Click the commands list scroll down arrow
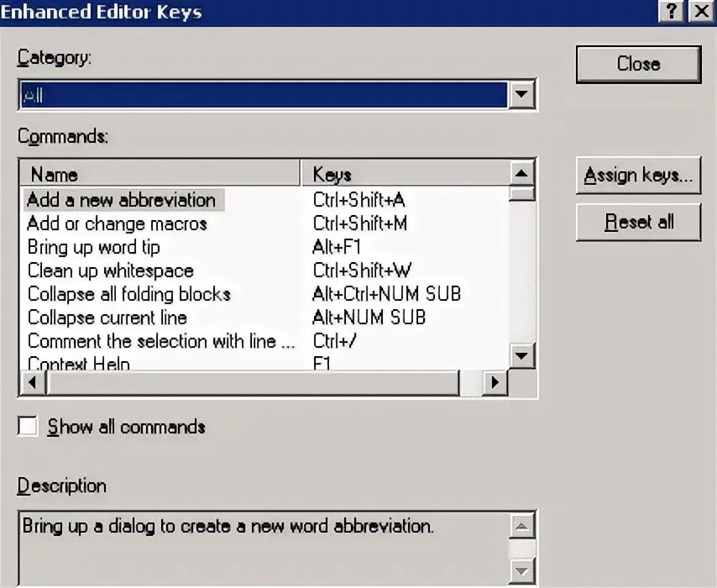 [x=521, y=355]
